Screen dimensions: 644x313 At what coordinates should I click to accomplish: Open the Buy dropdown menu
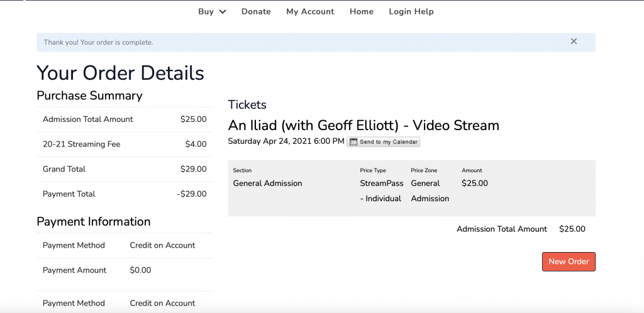(206, 11)
